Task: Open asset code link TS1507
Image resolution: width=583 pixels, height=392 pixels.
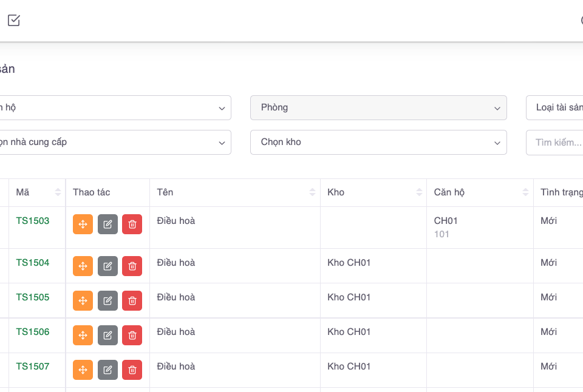Action: tap(33, 367)
